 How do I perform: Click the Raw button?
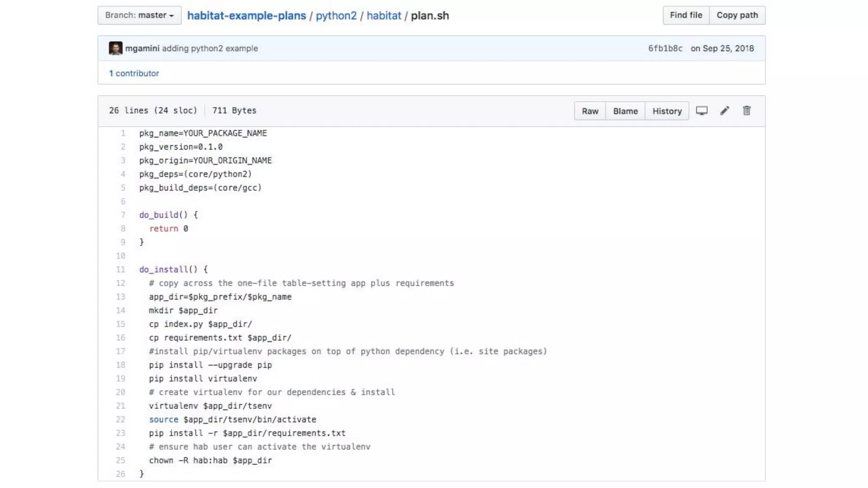590,111
